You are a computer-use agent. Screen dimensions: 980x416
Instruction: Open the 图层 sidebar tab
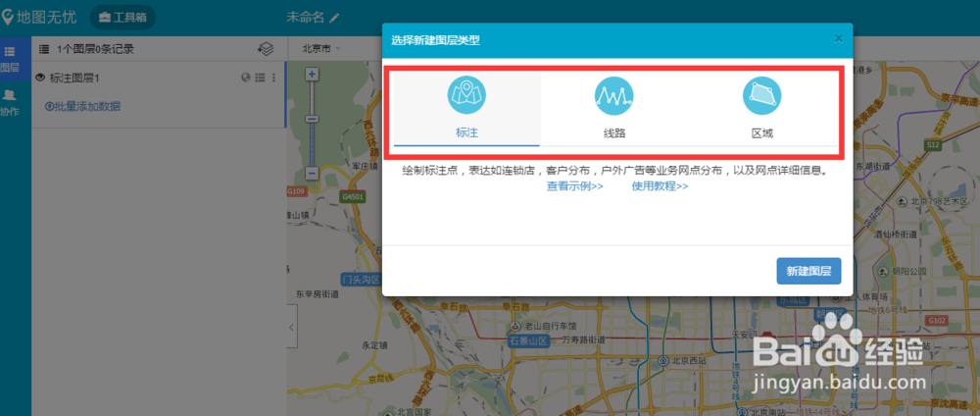point(10,59)
